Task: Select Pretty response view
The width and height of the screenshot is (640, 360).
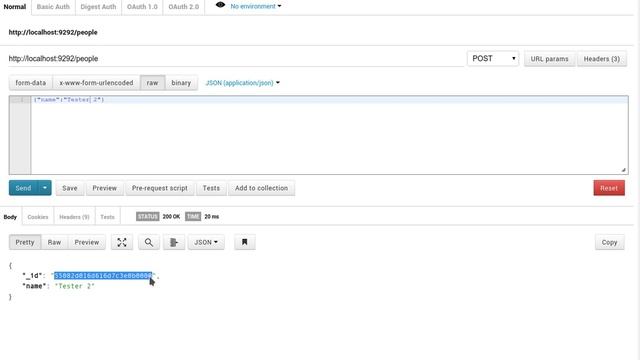Action: click(25, 242)
